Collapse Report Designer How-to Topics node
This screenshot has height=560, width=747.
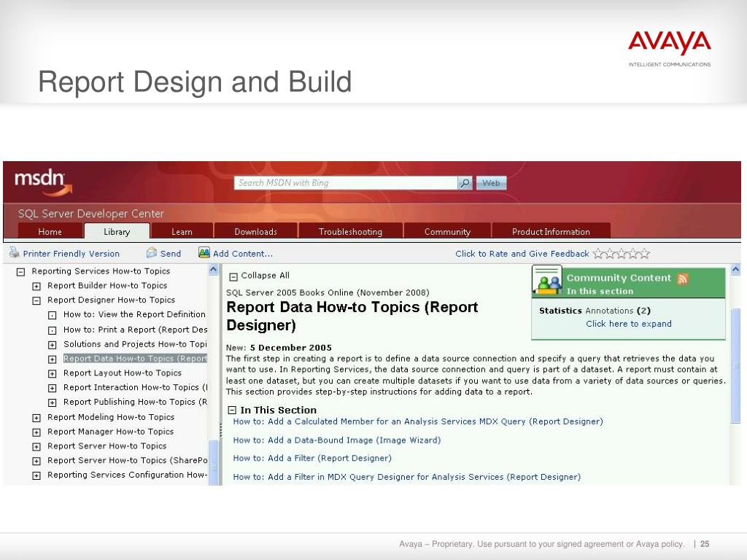pos(36,300)
